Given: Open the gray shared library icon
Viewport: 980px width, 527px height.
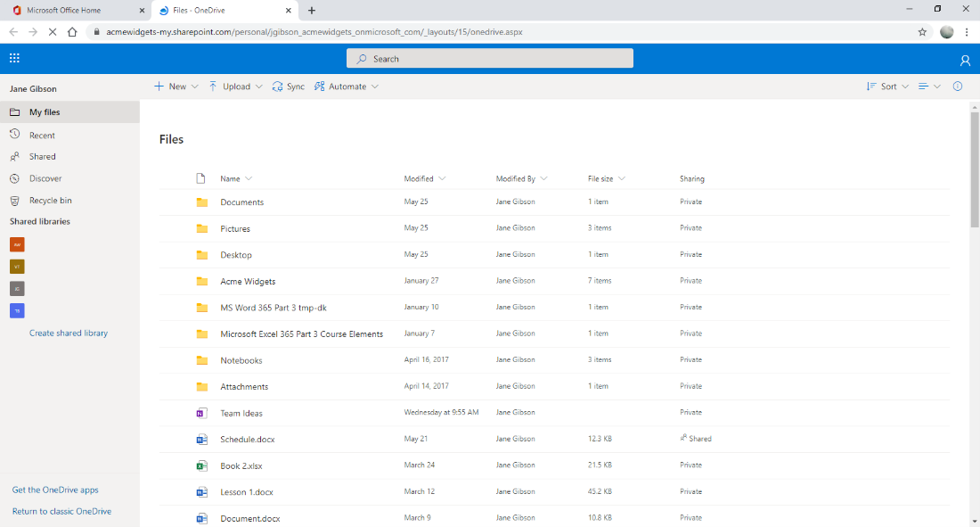Looking at the screenshot, I should pyautogui.click(x=17, y=289).
